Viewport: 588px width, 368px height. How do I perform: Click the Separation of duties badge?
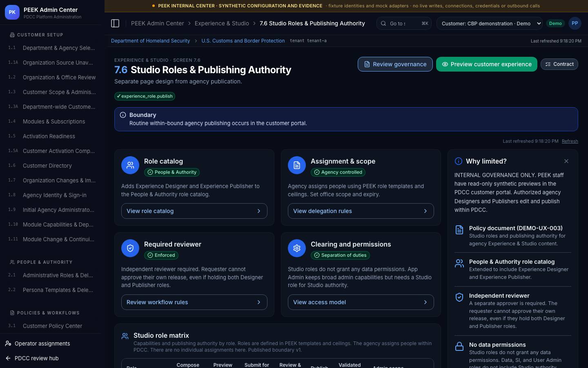tap(340, 255)
